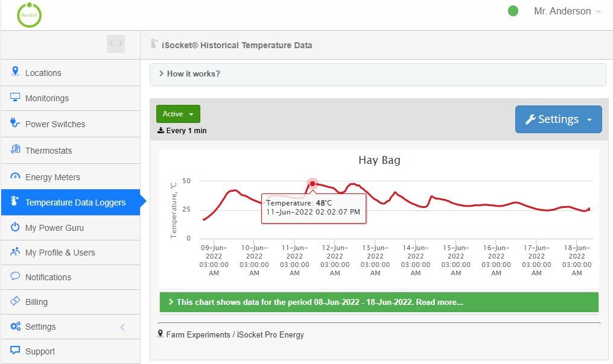Click the Billing tag icon
Screen dimensions: 613x364
tap(15, 301)
